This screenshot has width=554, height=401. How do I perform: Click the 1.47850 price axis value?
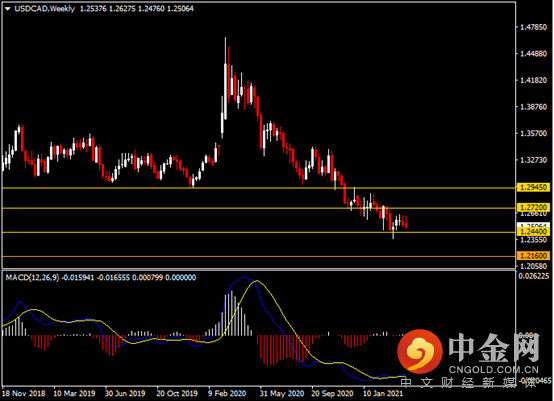pos(534,27)
